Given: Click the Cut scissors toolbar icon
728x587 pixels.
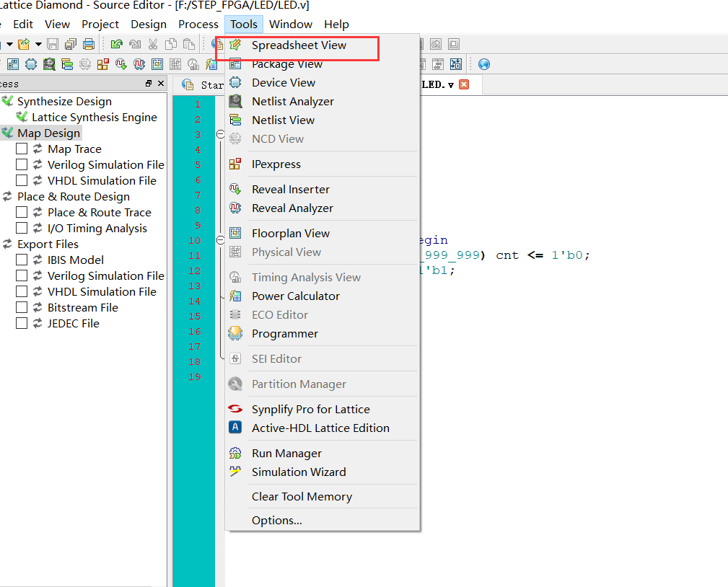Looking at the screenshot, I should pos(153,44).
